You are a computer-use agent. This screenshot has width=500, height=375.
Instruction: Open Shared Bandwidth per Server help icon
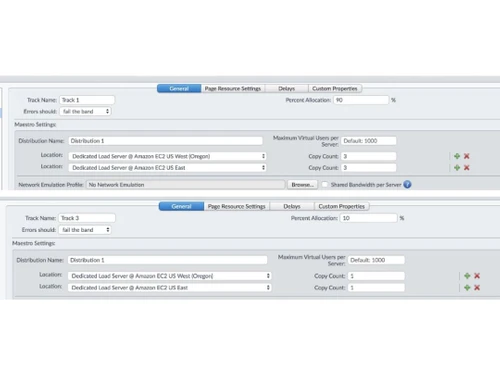point(407,184)
